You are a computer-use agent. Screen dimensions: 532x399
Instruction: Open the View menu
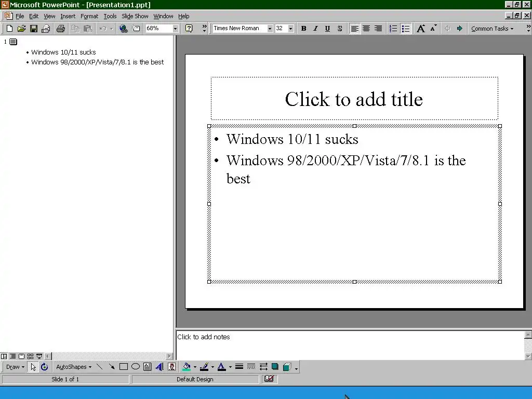pos(49,16)
